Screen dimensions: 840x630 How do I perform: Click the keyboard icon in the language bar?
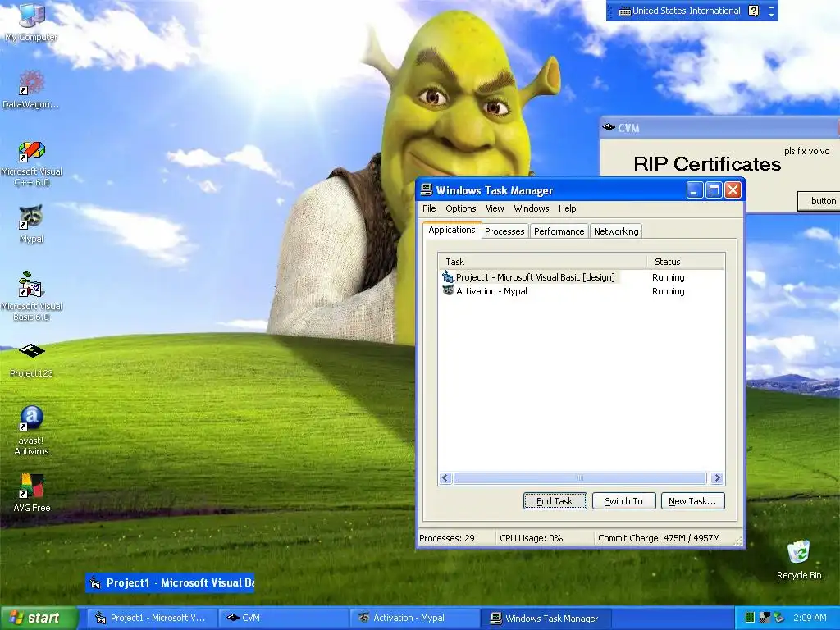[x=624, y=11]
